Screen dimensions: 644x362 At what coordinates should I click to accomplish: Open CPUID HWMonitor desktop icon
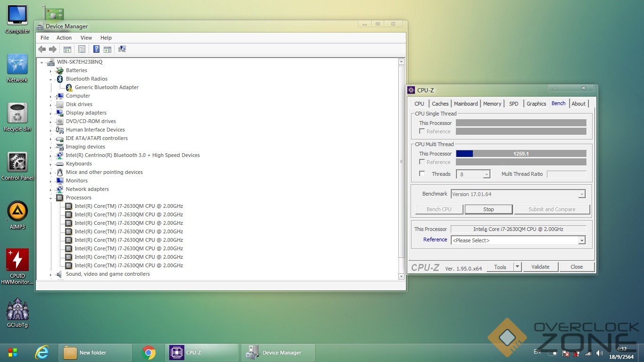coord(17,261)
